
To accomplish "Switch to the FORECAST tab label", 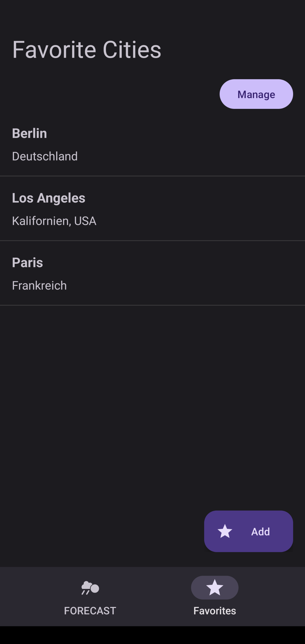I will [x=90, y=611].
